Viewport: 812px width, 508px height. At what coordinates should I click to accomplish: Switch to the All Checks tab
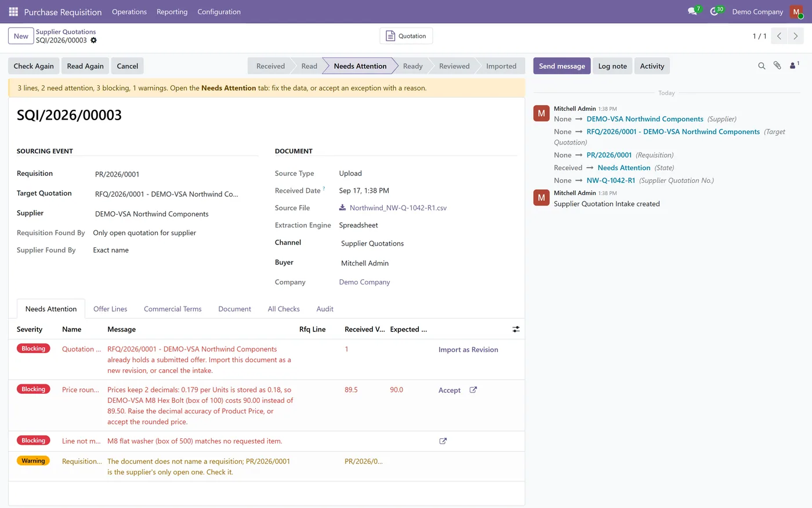pyautogui.click(x=284, y=309)
